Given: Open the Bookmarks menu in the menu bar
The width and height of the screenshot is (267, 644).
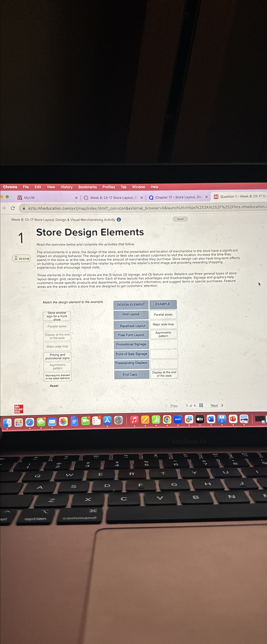Looking at the screenshot, I should pos(88,187).
